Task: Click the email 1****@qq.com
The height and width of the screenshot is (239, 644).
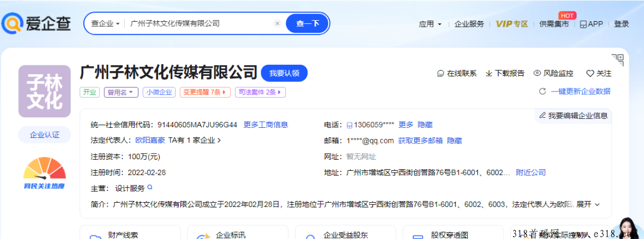Action: 370,140
